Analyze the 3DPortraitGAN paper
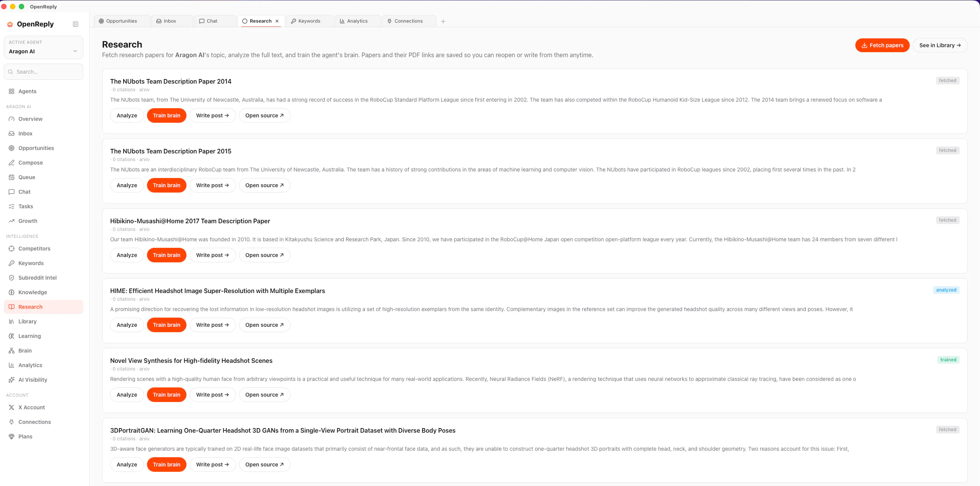The image size is (980, 486). [127, 465]
